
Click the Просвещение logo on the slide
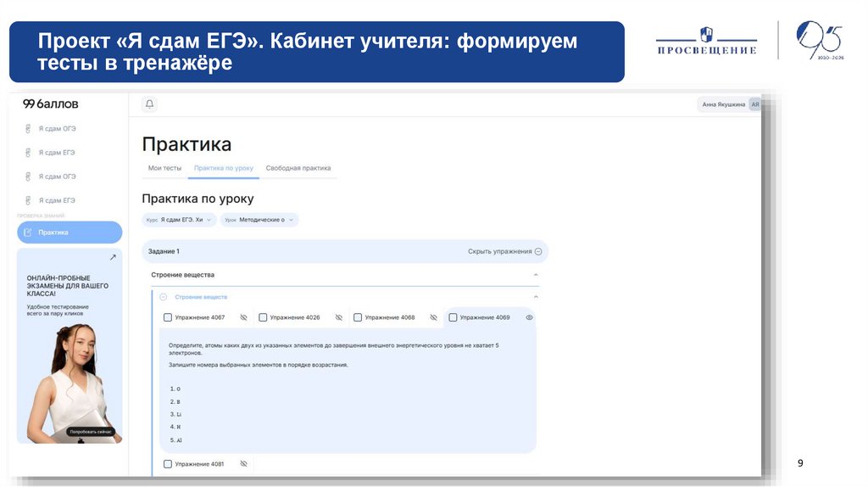(706, 41)
